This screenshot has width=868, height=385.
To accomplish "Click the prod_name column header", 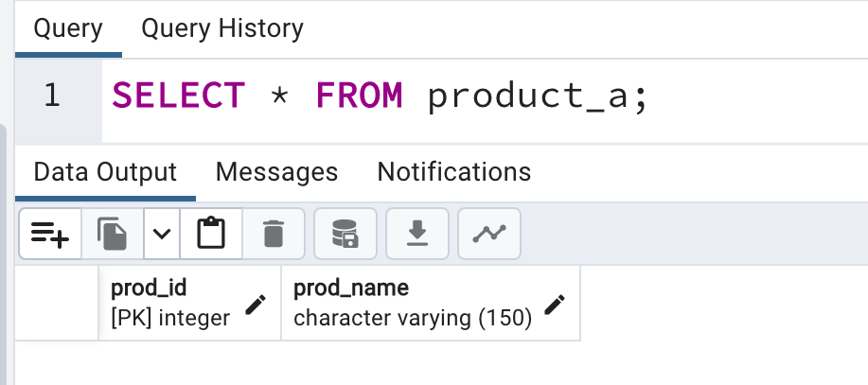I will (431, 303).
